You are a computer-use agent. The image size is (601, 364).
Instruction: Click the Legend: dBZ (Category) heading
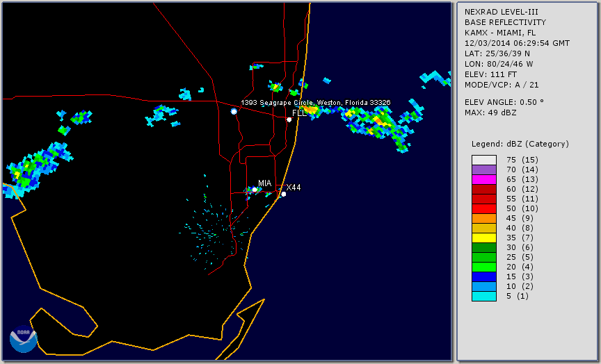pyautogui.click(x=520, y=144)
